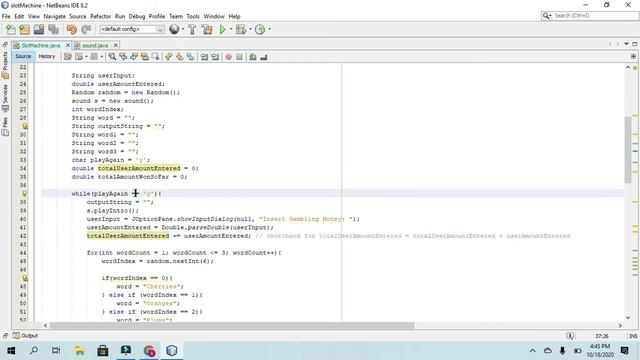The image size is (640, 360).
Task: Click the Shift Line Left icon
Action: (x=204, y=57)
